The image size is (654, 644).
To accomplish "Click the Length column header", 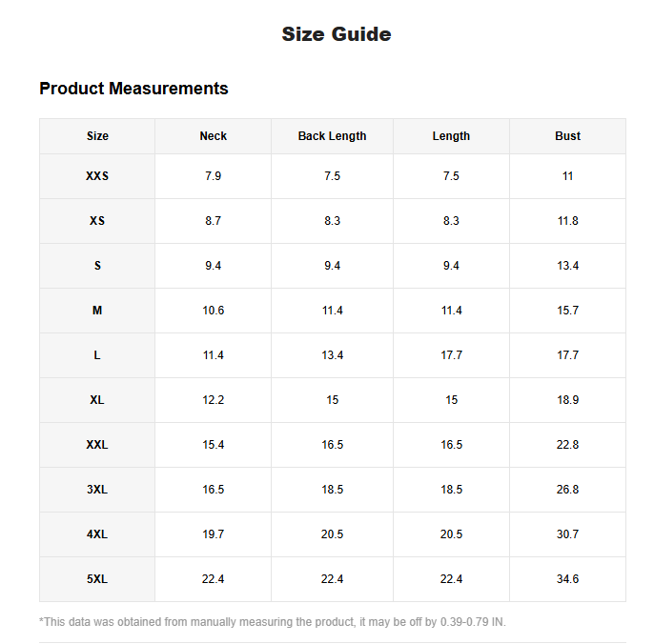I will pos(451,136).
